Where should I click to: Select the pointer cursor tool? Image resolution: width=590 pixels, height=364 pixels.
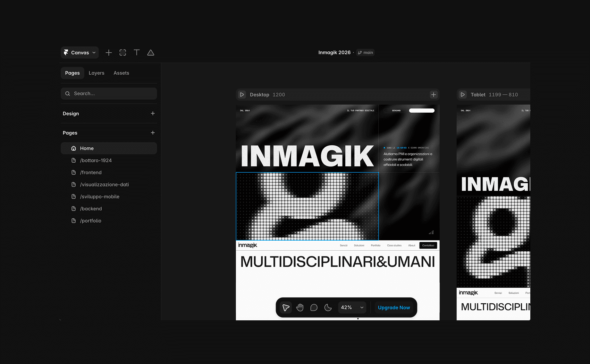286,307
